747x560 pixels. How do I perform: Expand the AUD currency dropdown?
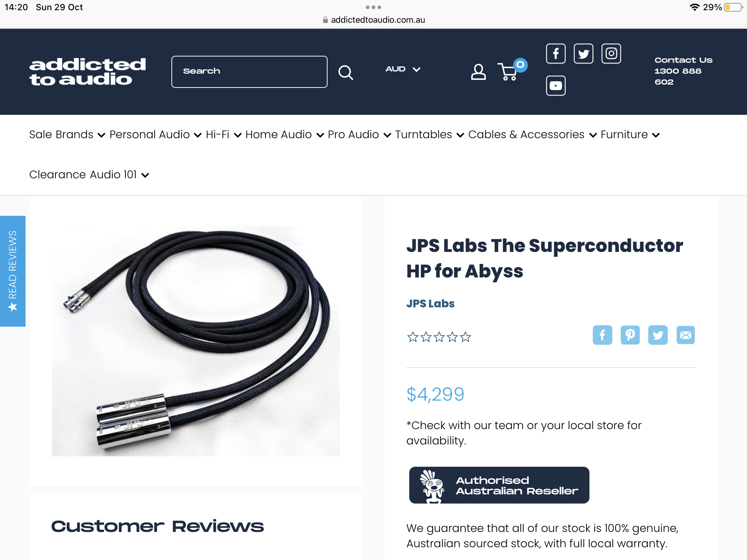tap(403, 69)
